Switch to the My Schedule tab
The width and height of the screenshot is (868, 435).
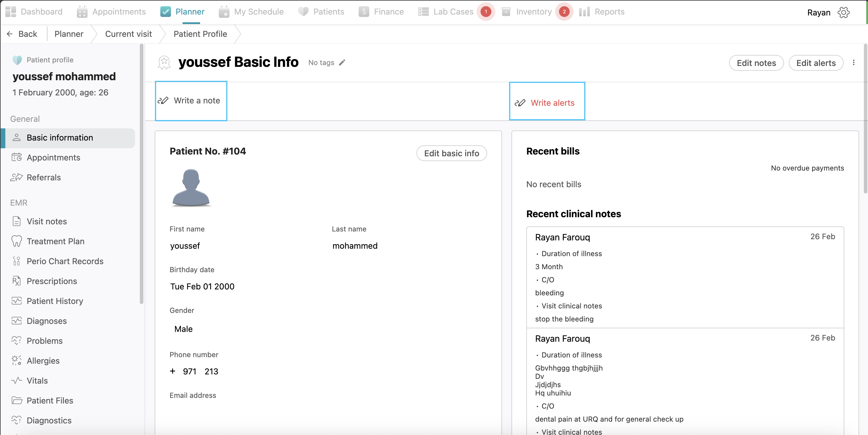pos(259,12)
